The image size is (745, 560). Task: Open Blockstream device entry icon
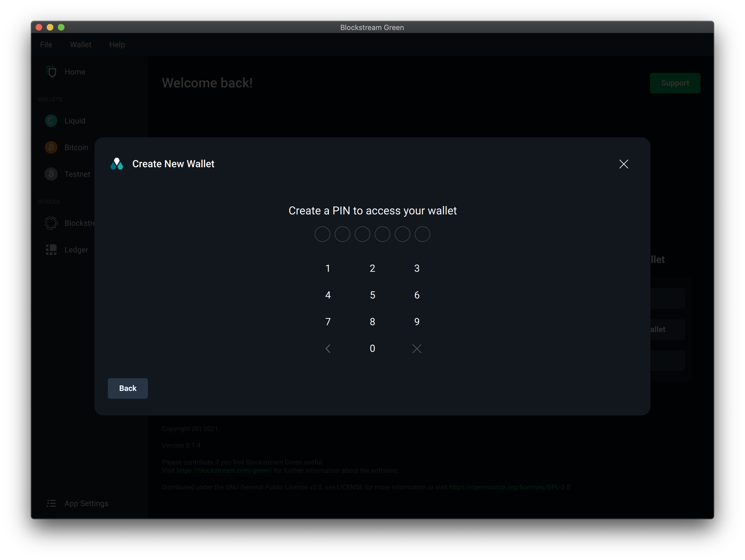51,223
